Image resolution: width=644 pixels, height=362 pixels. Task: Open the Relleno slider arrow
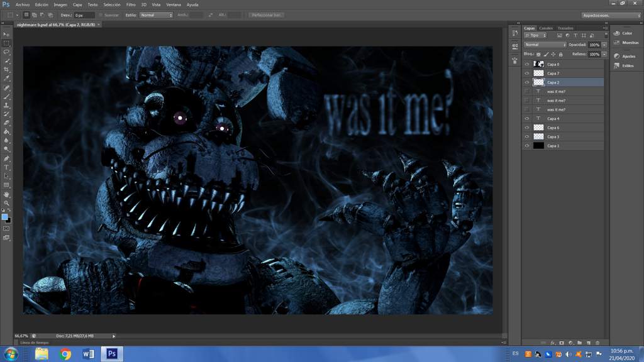pyautogui.click(x=604, y=54)
